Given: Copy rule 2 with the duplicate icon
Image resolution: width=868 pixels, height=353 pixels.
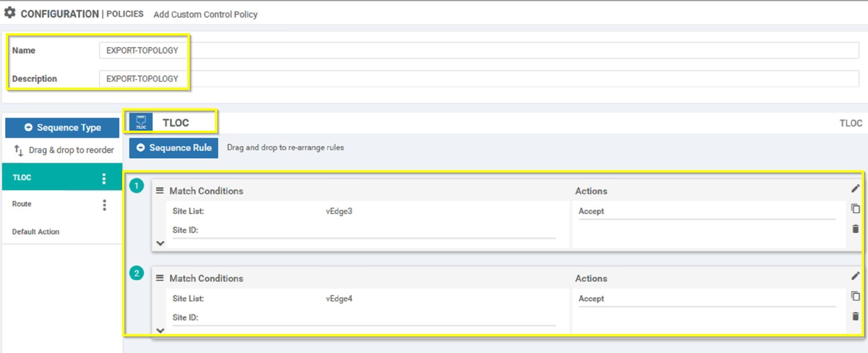Looking at the screenshot, I should pos(855,296).
